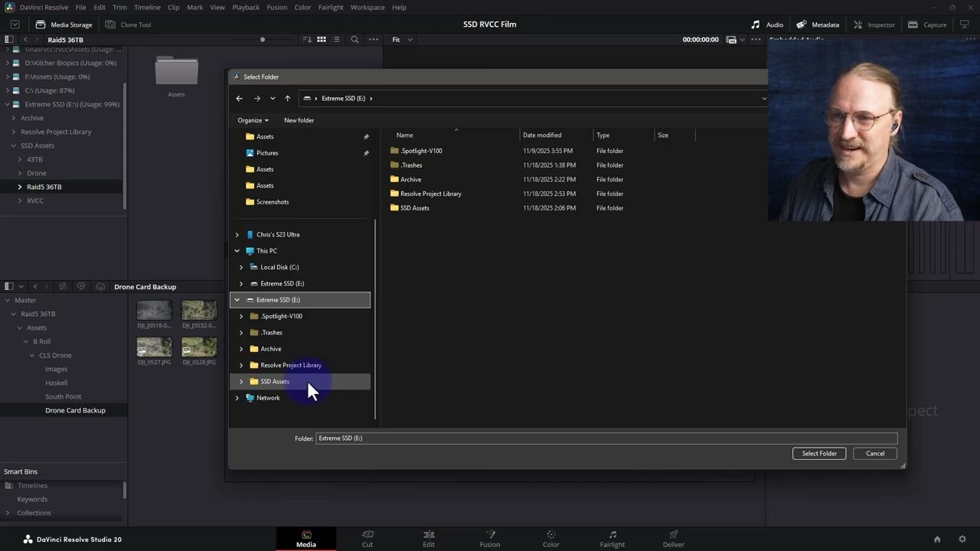980x551 pixels.
Task: Select Keywords under Smart Bins
Action: coord(32,499)
